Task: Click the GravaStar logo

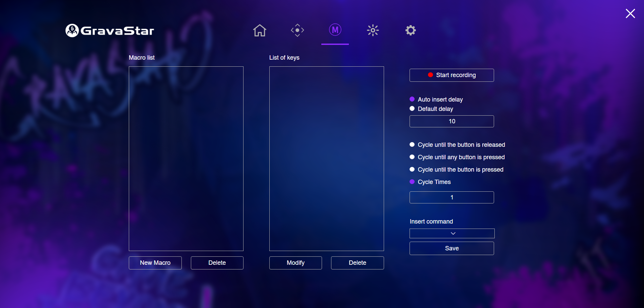Action: click(x=109, y=30)
